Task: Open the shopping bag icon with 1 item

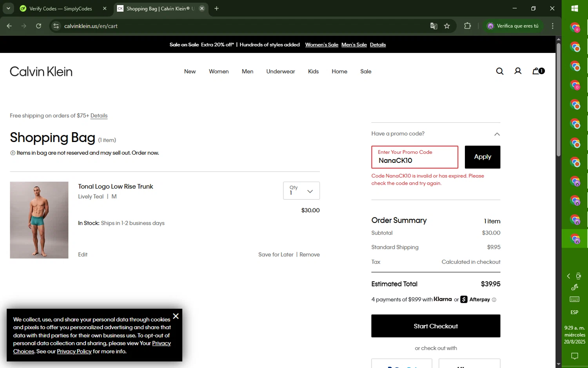Action: pos(538,71)
